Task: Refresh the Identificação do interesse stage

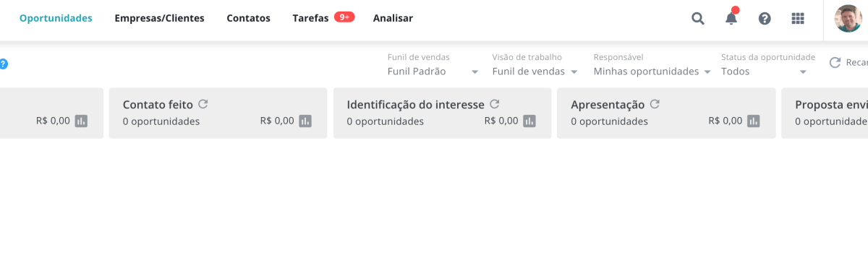Action: tap(495, 104)
